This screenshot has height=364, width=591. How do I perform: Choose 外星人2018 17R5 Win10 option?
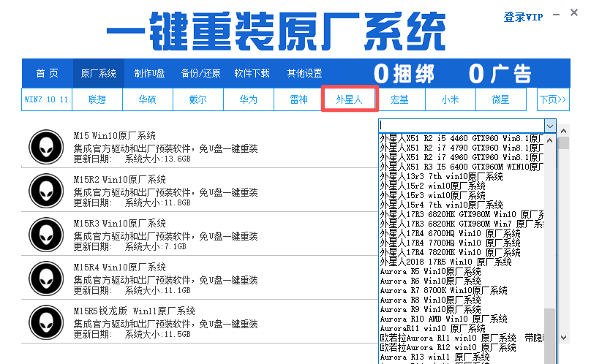462,262
